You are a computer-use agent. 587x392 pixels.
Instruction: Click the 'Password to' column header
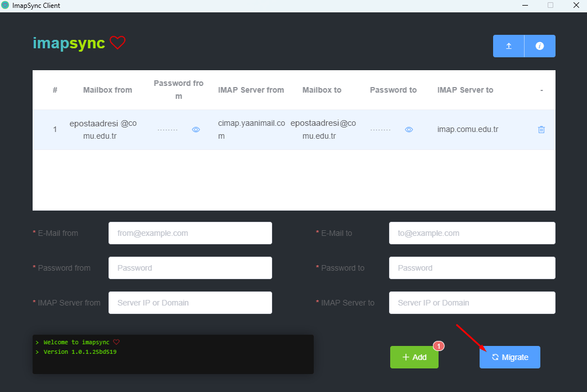[393, 90]
